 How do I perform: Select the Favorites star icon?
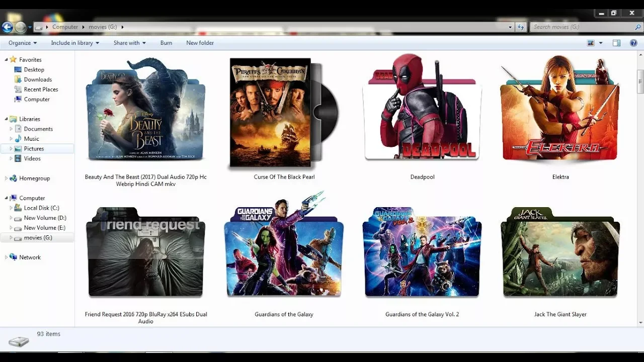(x=14, y=60)
